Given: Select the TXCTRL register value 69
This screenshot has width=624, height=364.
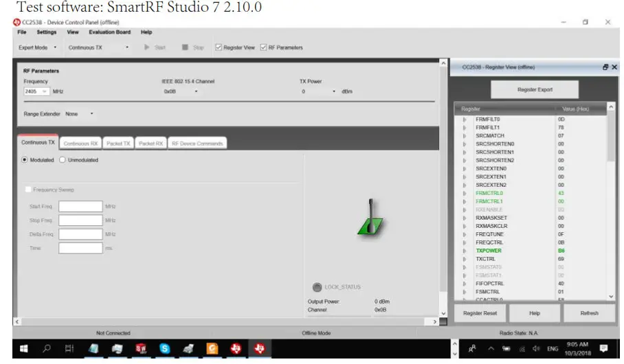Looking at the screenshot, I should (x=561, y=259).
